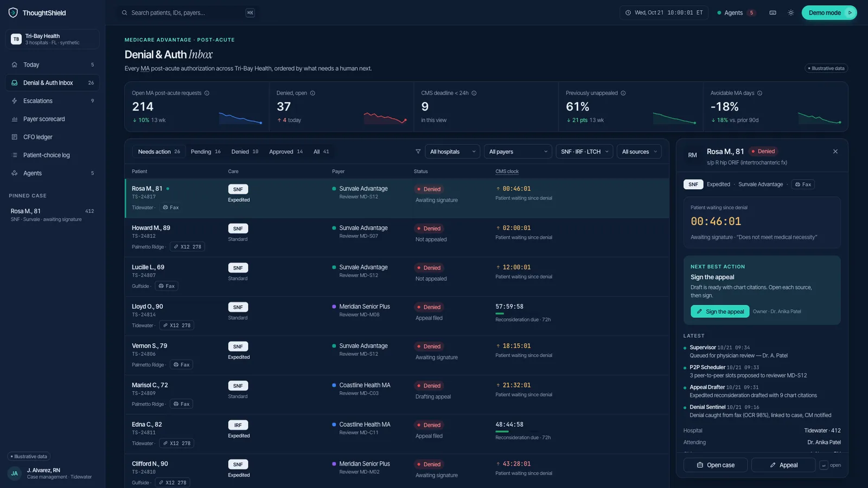Screen dimensions: 868x488
Task: Click the theme toggle sun icon
Action: (x=791, y=12)
